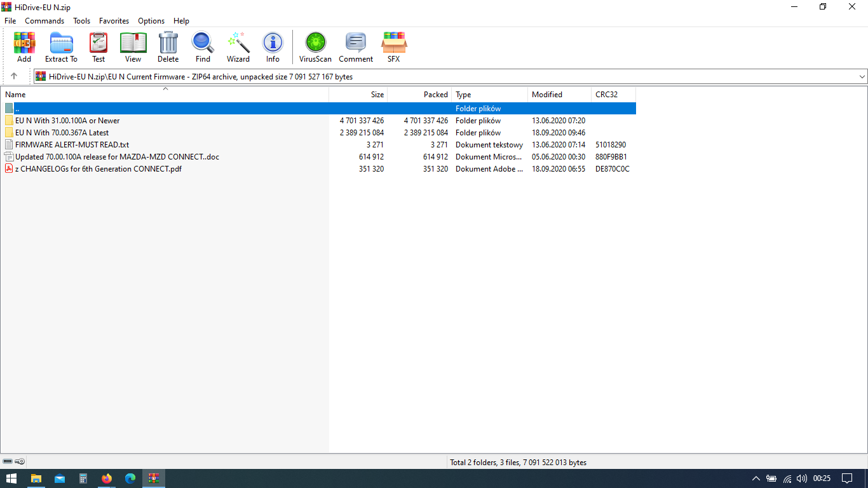This screenshot has width=868, height=488.
Task: Show hidden system tray icons chevron
Action: pos(756,478)
